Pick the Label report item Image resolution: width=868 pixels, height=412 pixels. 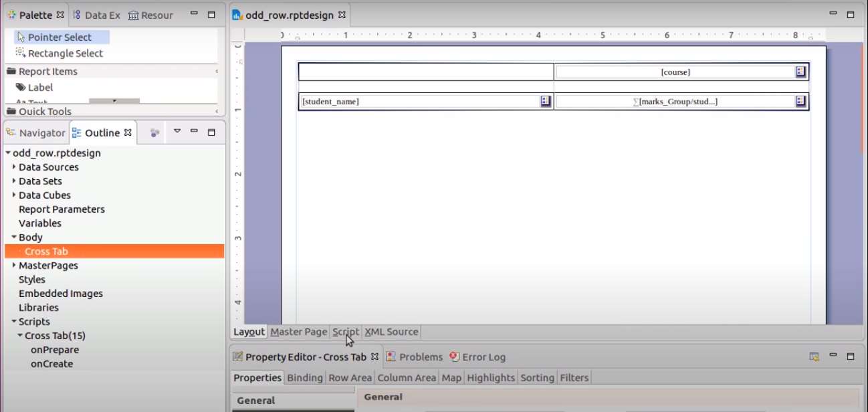pyautogui.click(x=39, y=88)
